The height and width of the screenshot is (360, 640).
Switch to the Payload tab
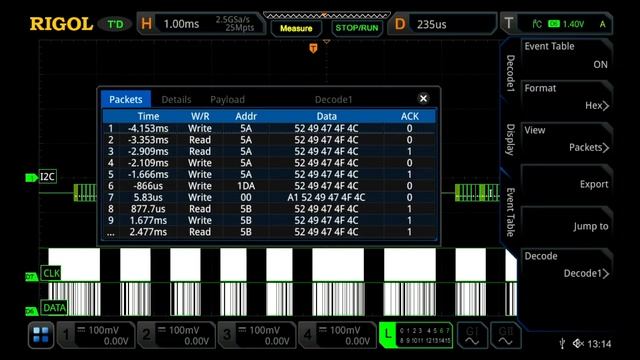coord(227,100)
